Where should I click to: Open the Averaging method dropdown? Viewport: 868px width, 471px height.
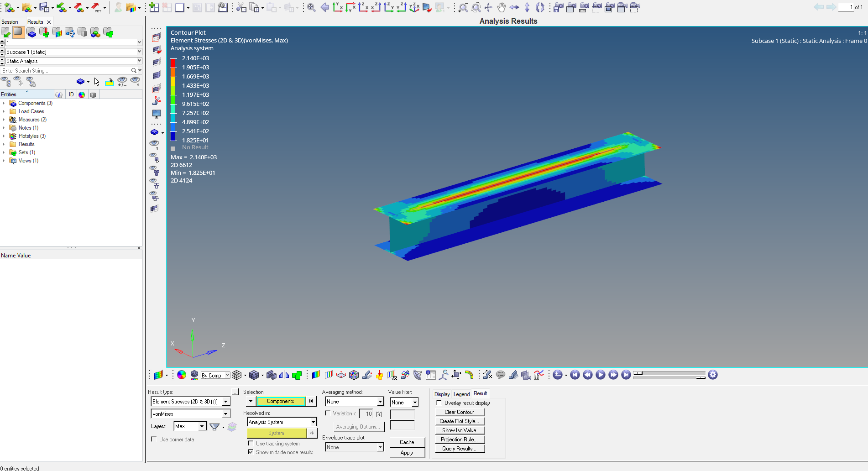380,402
